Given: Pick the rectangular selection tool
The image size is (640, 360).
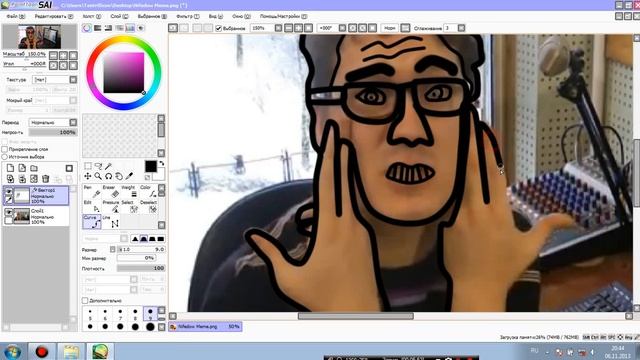Looking at the screenshot, I should pos(88,166).
